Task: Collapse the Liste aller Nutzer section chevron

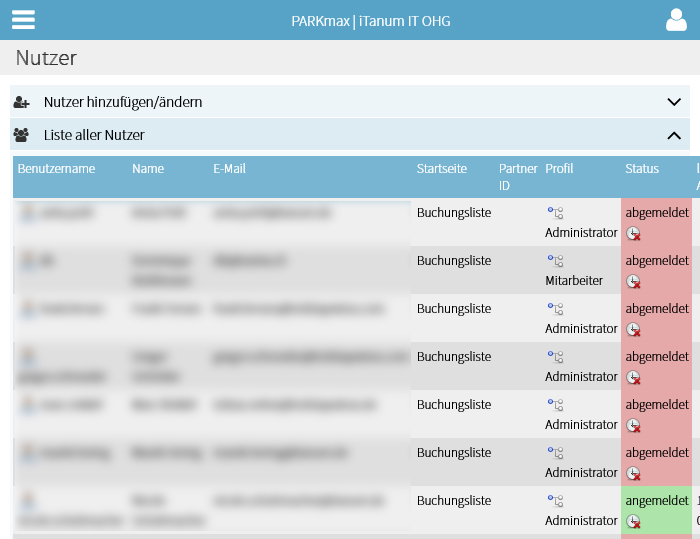Action: pyautogui.click(x=674, y=135)
